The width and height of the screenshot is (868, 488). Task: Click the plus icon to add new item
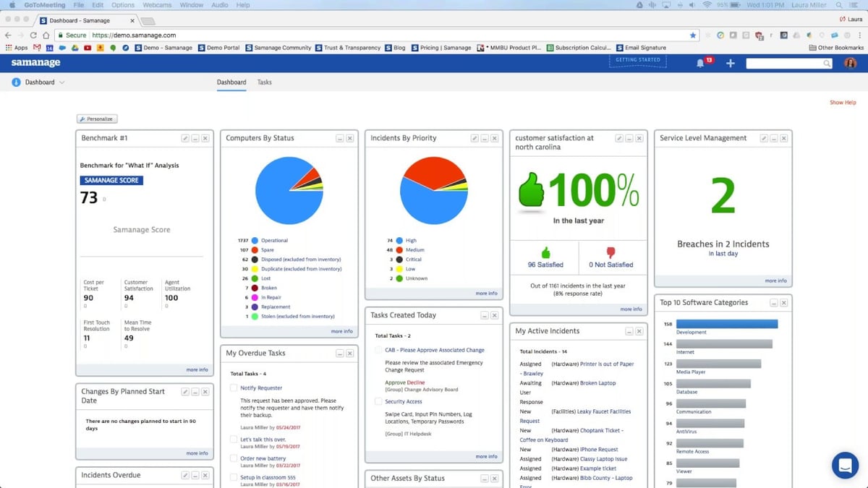pyautogui.click(x=730, y=63)
